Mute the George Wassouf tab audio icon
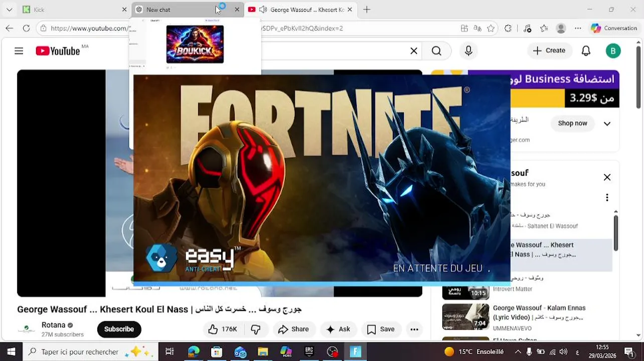 [263, 10]
